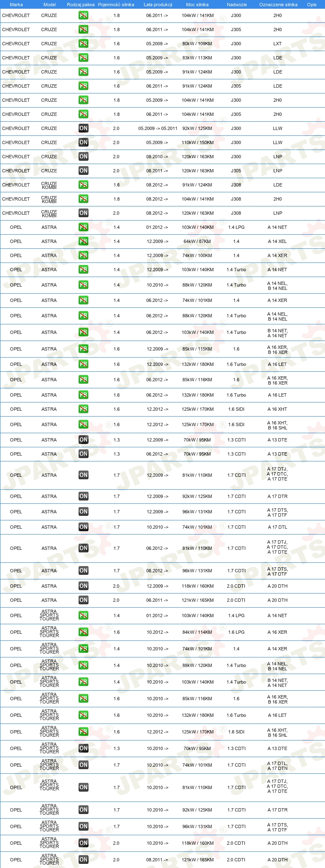Click PB icon in Cruze J305 LDE row

click(x=84, y=86)
